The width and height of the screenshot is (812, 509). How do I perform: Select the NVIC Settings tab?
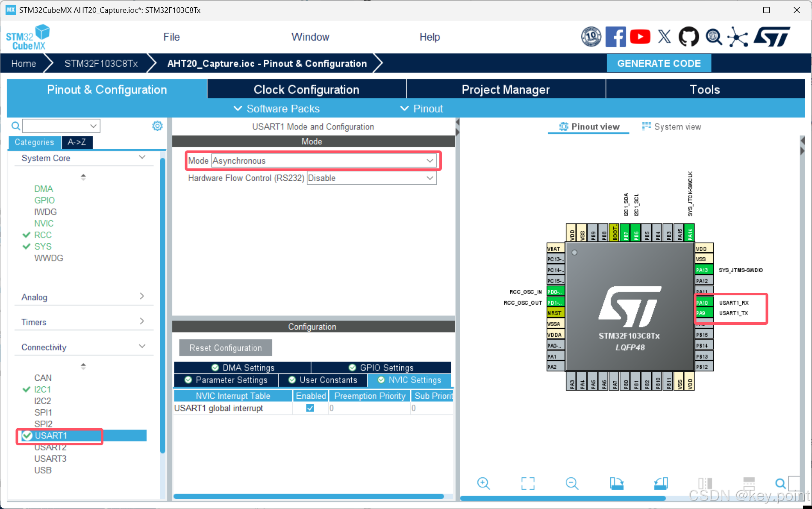pyautogui.click(x=409, y=380)
